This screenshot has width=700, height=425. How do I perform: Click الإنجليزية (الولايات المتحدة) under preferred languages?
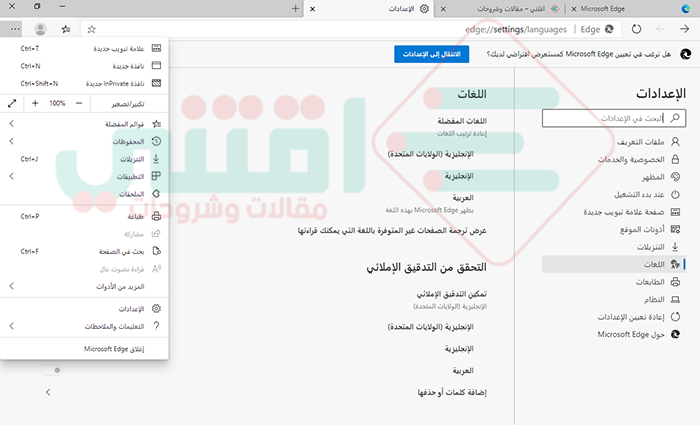[x=430, y=154]
